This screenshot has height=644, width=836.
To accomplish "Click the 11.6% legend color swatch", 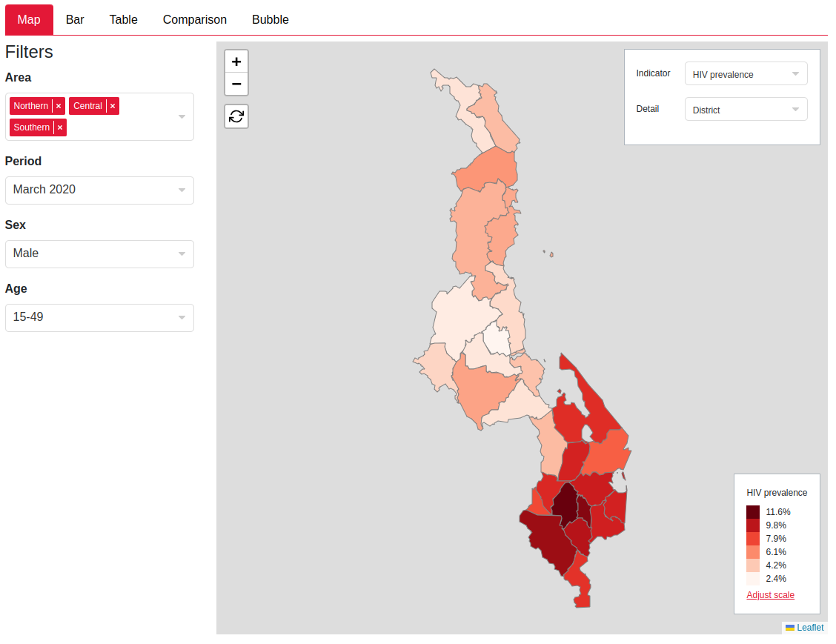I will [753, 512].
